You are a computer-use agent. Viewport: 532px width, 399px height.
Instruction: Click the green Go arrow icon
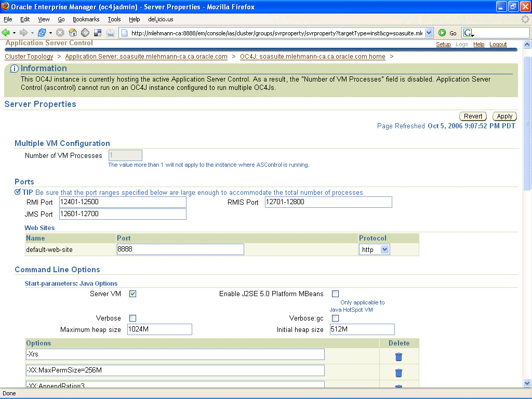tap(442, 33)
